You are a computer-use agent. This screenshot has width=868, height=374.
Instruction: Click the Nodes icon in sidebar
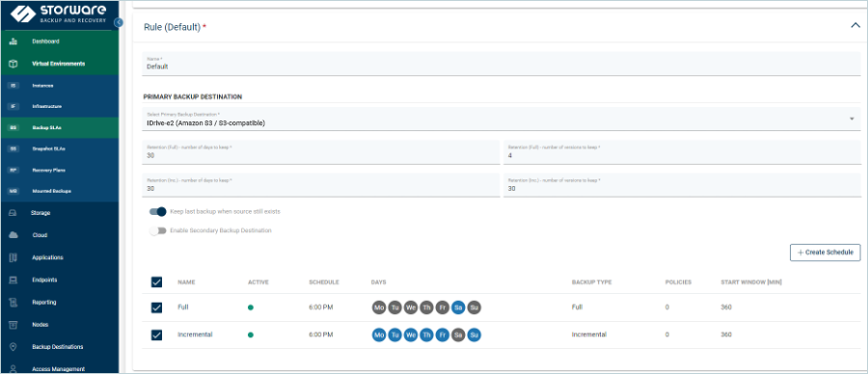(14, 325)
